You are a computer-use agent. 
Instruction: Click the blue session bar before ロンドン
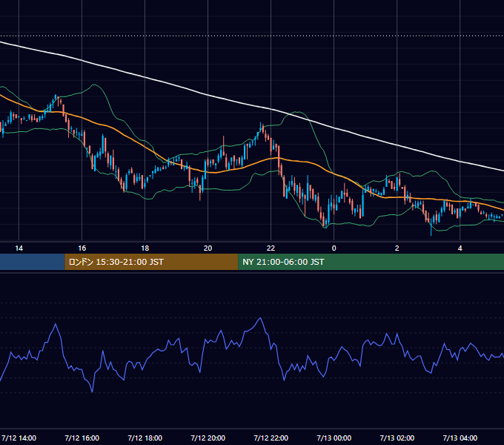(32, 262)
